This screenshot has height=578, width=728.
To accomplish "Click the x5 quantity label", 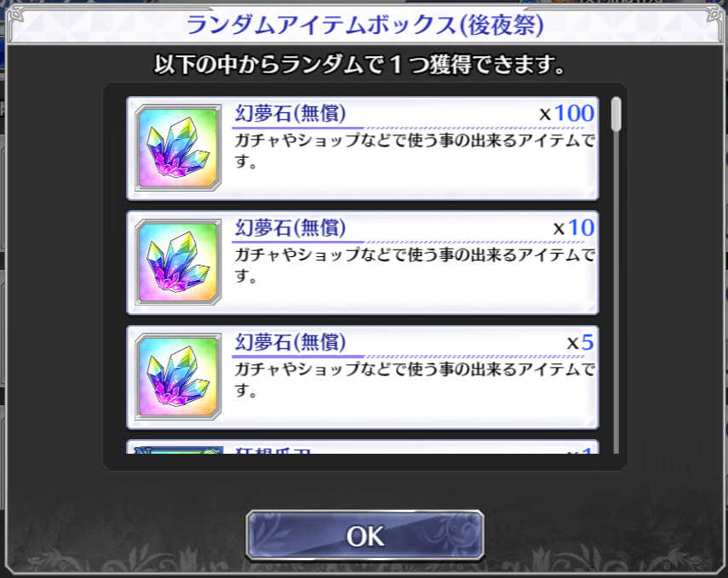I will pos(581,342).
